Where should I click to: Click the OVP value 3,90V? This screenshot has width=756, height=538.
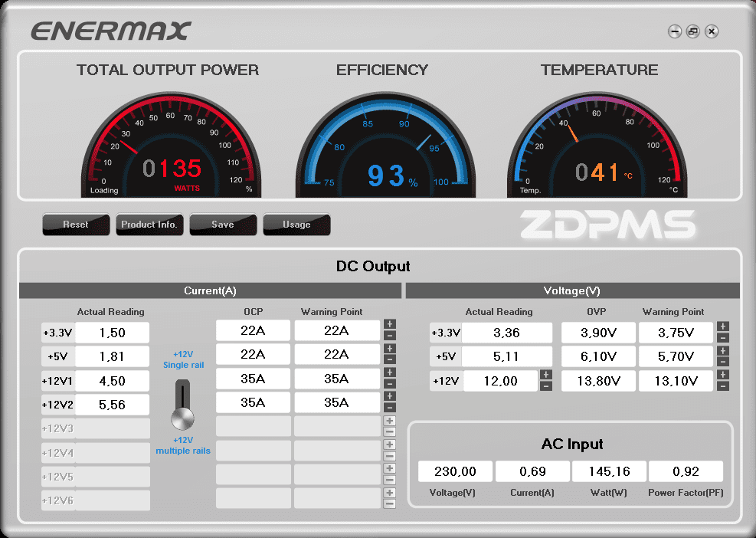pyautogui.click(x=598, y=333)
